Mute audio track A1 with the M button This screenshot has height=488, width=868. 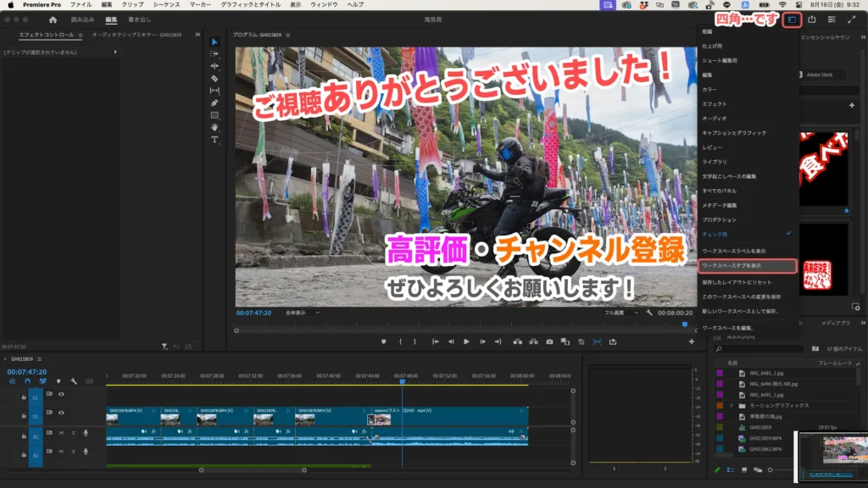point(61,433)
